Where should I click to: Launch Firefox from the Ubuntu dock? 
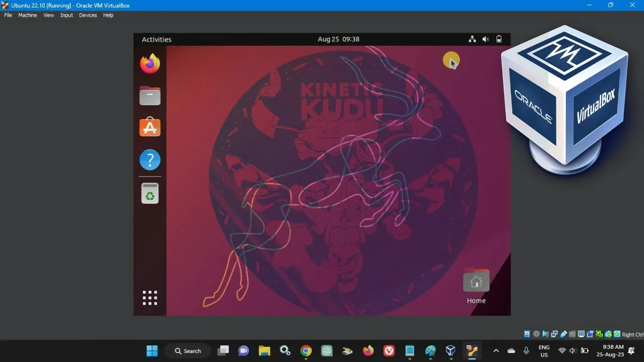coord(150,64)
